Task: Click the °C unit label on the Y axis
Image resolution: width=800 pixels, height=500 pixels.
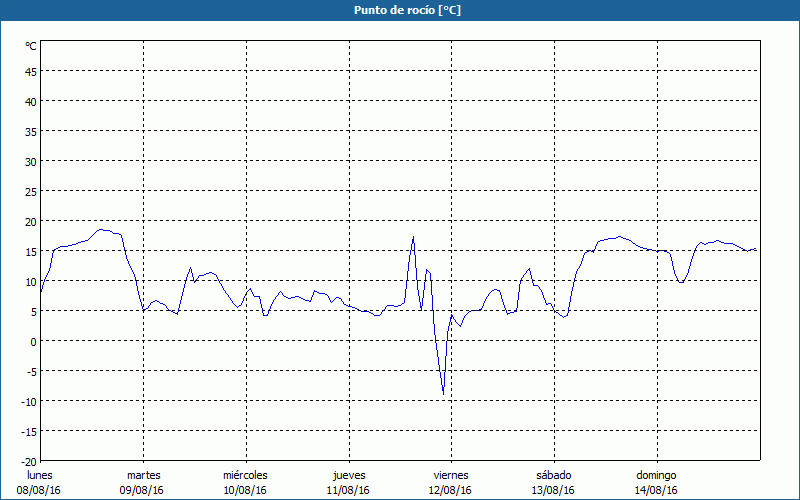Action: [x=31, y=46]
